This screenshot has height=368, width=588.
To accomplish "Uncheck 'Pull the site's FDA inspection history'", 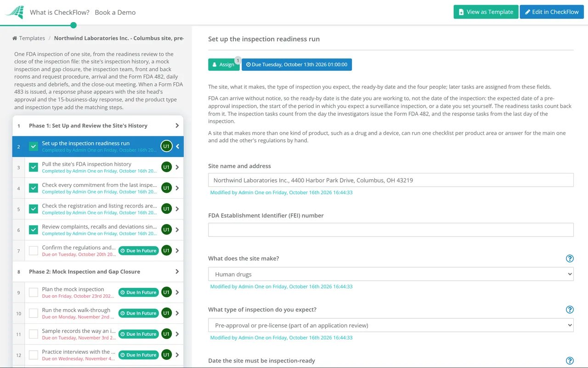I will coord(34,167).
